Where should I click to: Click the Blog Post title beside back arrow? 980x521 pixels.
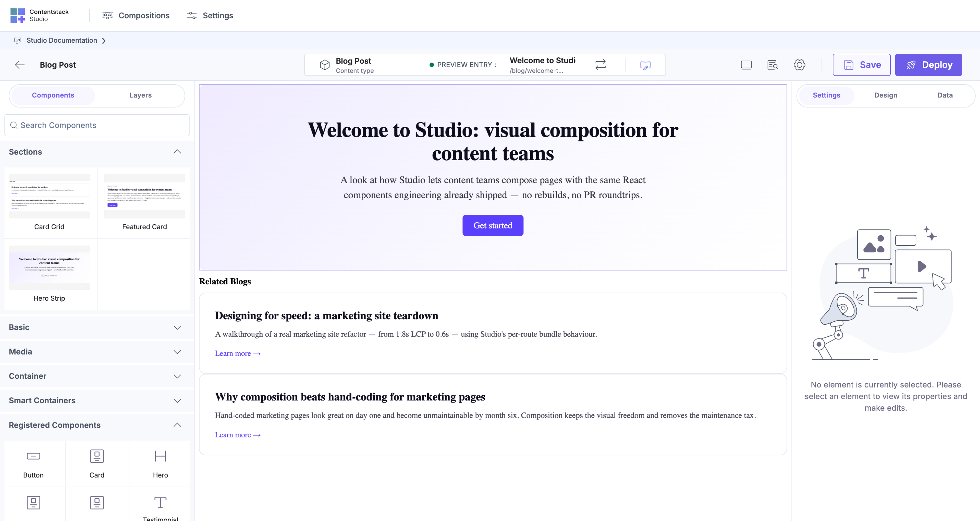coord(58,65)
